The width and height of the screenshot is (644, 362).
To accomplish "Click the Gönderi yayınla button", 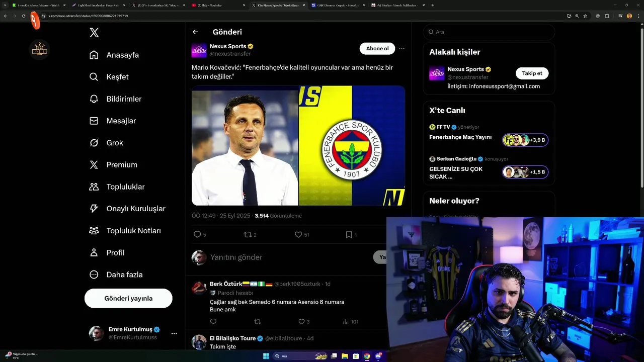I will [x=128, y=298].
